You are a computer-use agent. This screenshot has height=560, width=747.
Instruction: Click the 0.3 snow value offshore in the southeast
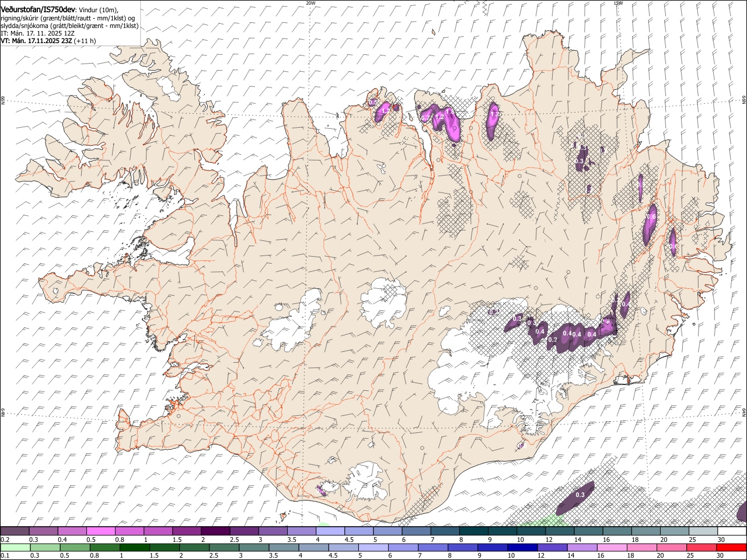coord(580,495)
